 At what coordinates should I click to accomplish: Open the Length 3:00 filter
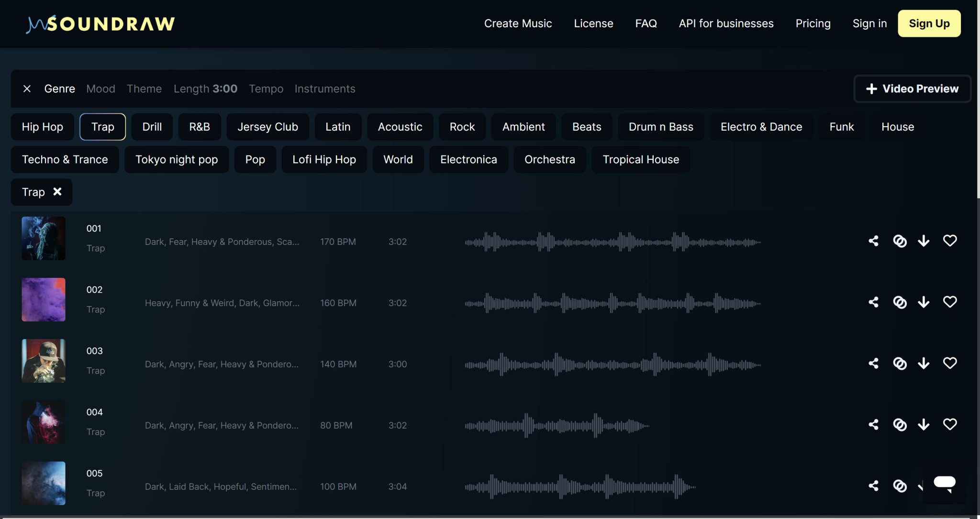205,89
